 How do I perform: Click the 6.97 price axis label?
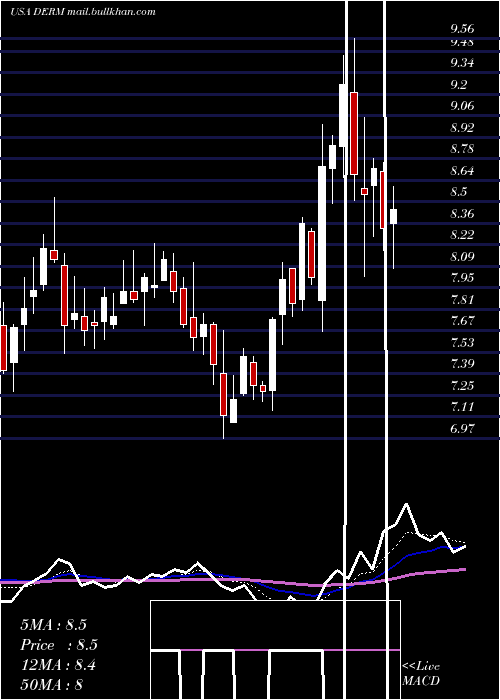point(462,429)
